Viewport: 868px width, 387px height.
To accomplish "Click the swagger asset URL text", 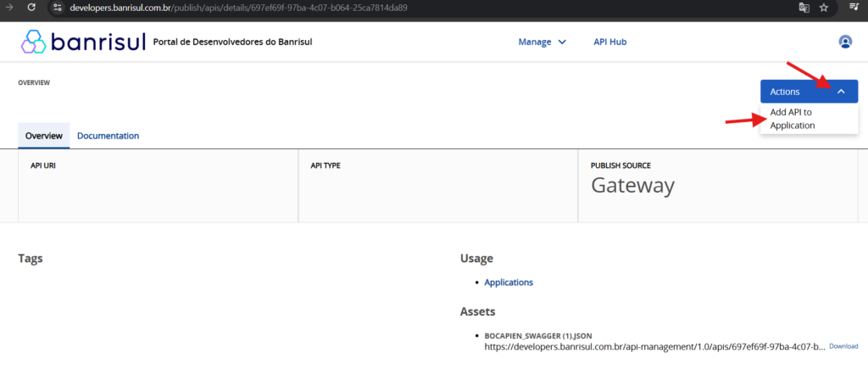I will (x=653, y=347).
